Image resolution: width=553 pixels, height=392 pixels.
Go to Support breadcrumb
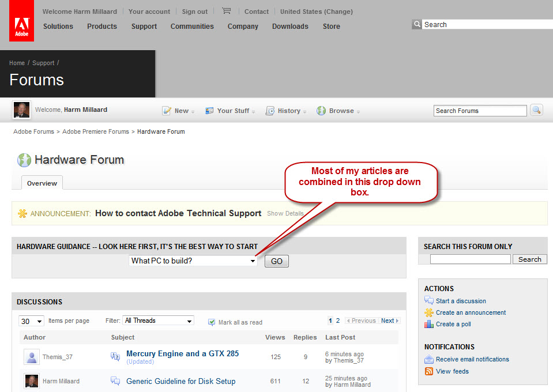[43, 63]
